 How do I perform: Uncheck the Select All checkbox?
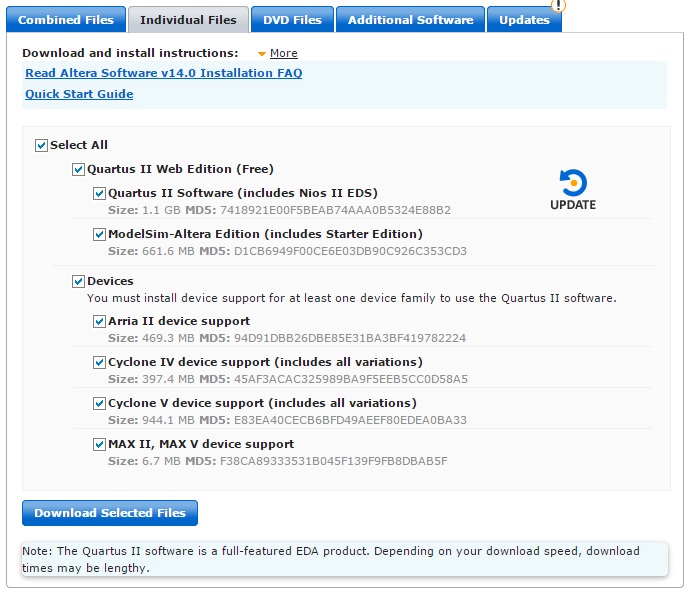pyautogui.click(x=42, y=145)
